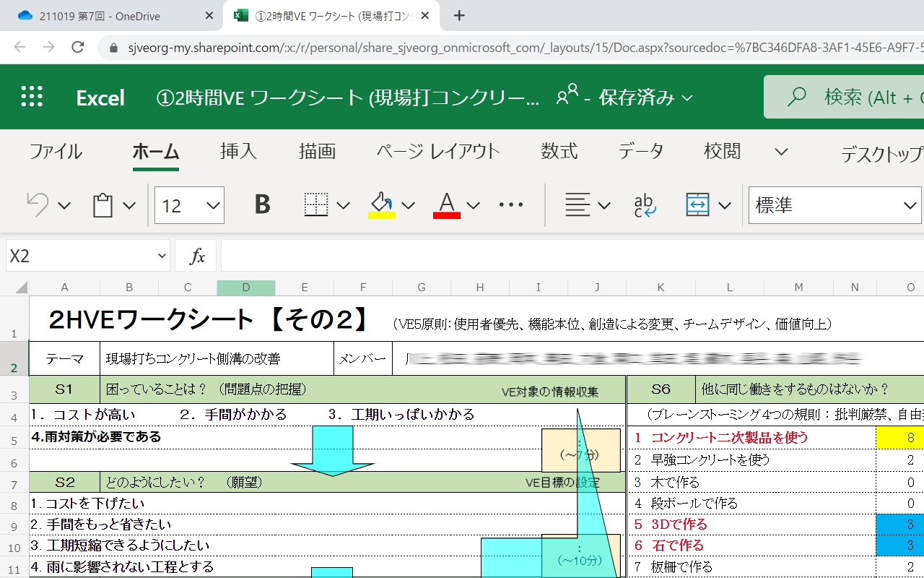Screen dimensions: 924x578
Task: Click the Paste clipboard icon
Action: click(x=103, y=205)
